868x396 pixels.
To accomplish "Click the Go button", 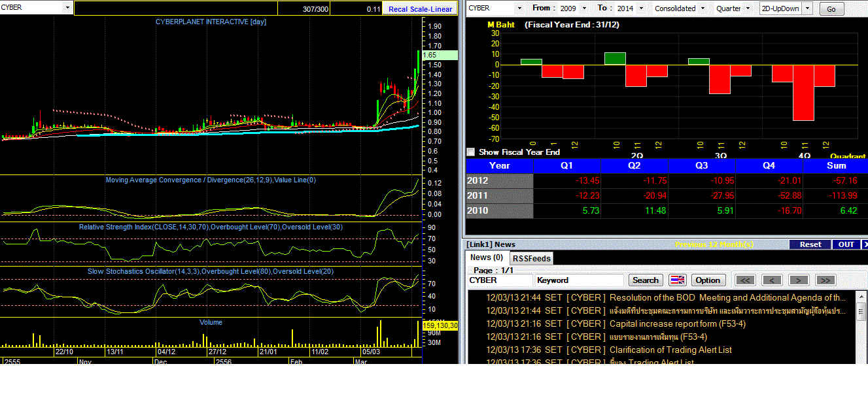I will pyautogui.click(x=831, y=9).
